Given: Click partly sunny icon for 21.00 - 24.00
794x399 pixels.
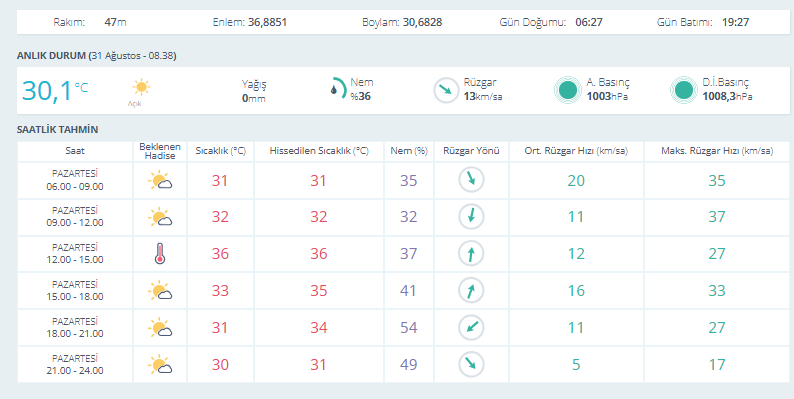Looking at the screenshot, I should pos(160,365).
